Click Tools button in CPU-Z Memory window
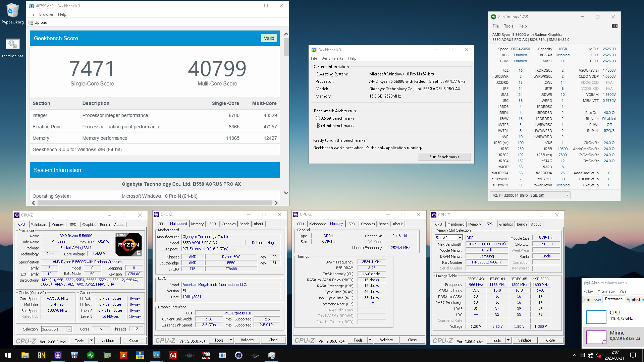Image resolution: width=644 pixels, height=362 pixels. [x=358, y=340]
